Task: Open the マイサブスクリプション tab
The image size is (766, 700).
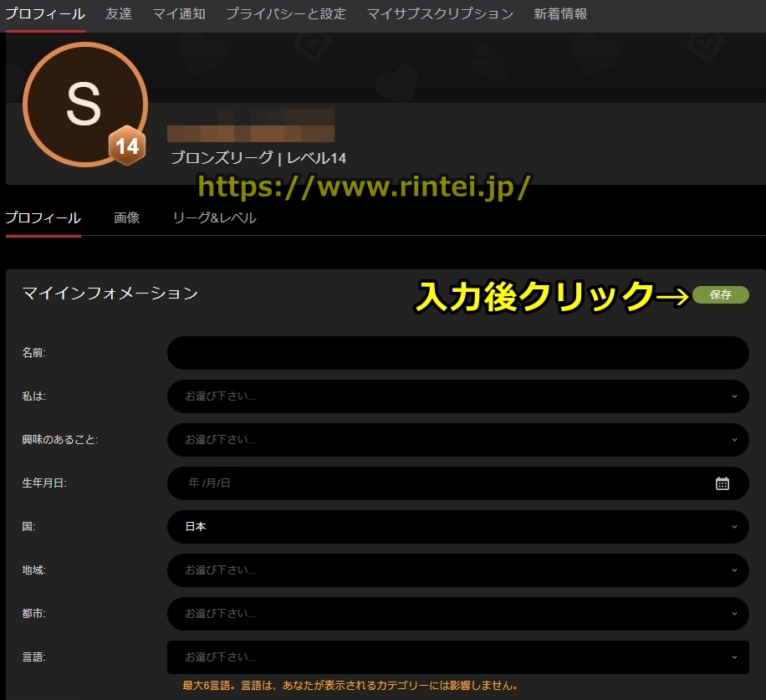Action: click(x=440, y=14)
